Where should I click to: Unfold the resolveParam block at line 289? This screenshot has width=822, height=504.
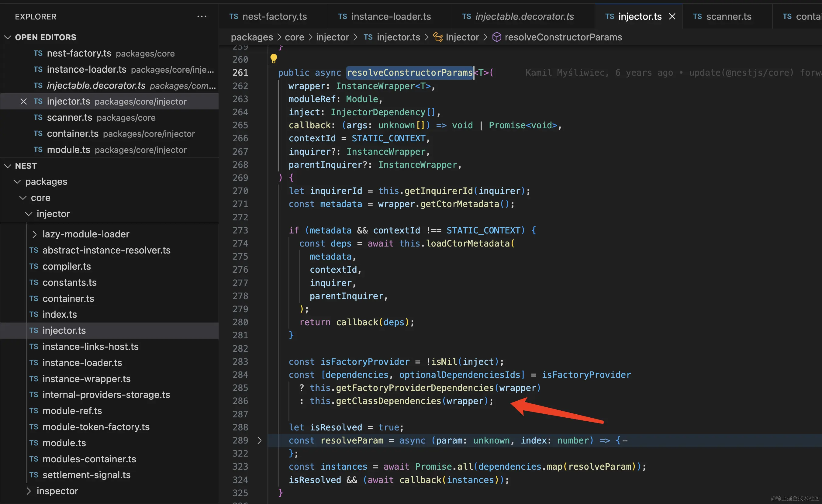(260, 440)
